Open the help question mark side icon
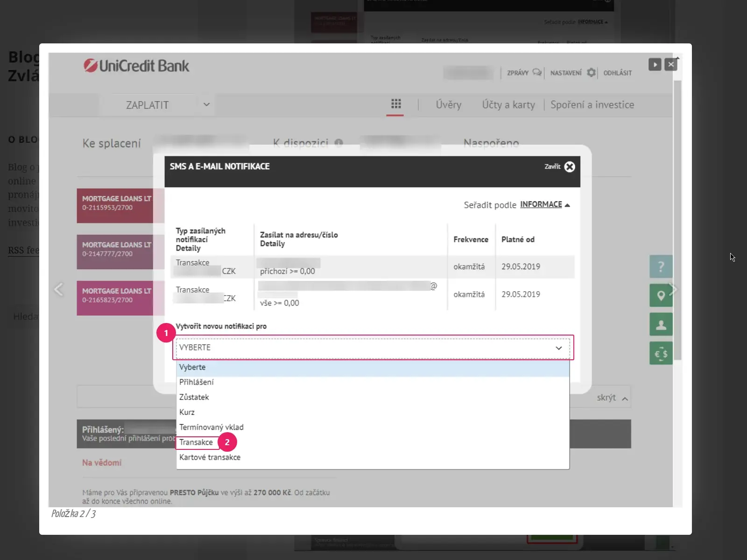This screenshot has width=747, height=560. (661, 266)
